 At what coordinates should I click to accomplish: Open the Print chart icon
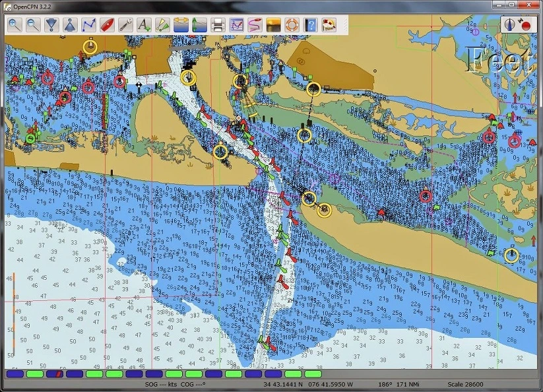point(218,24)
